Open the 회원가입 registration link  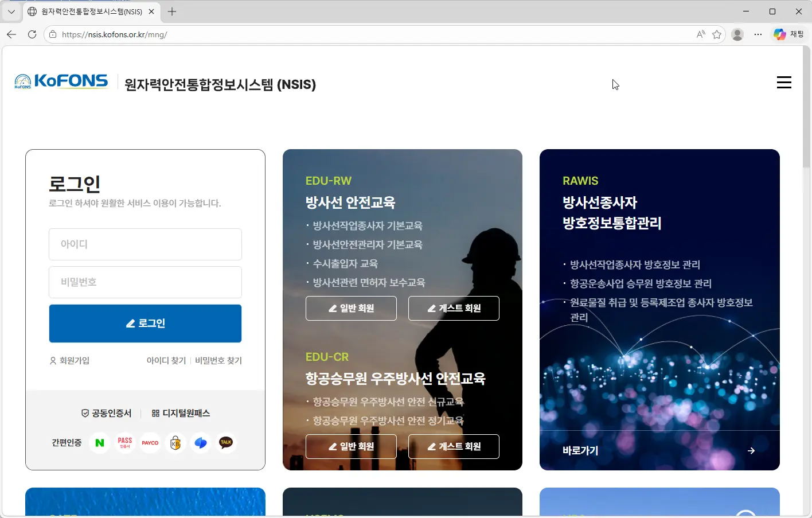(69, 360)
